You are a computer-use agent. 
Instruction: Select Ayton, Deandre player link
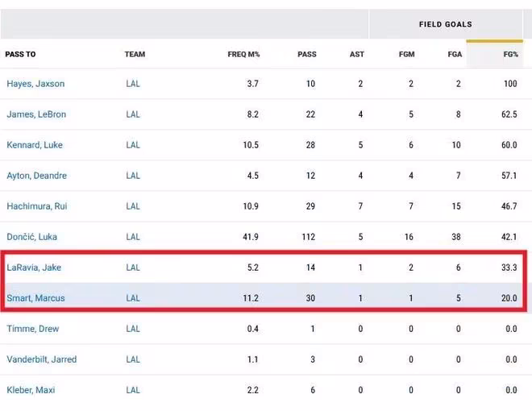[36, 176]
